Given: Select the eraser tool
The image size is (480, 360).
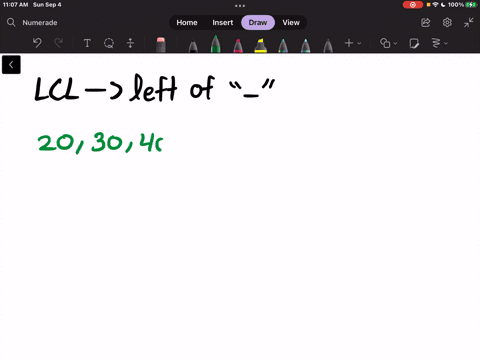Looking at the screenshot, I should tap(161, 44).
